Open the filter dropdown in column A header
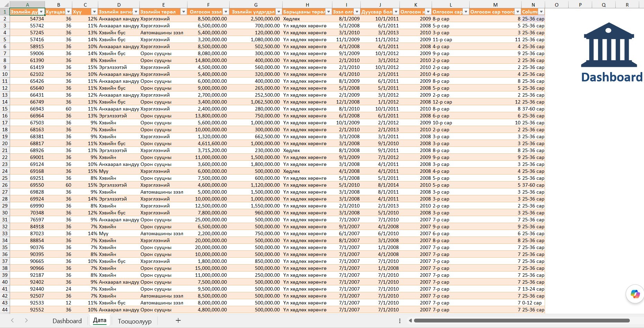Viewport: 644px width, 328px height. [x=42, y=12]
